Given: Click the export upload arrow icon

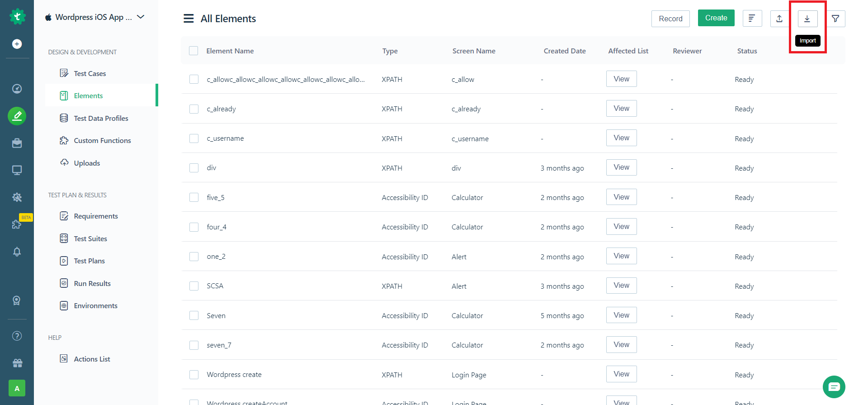Looking at the screenshot, I should (779, 19).
